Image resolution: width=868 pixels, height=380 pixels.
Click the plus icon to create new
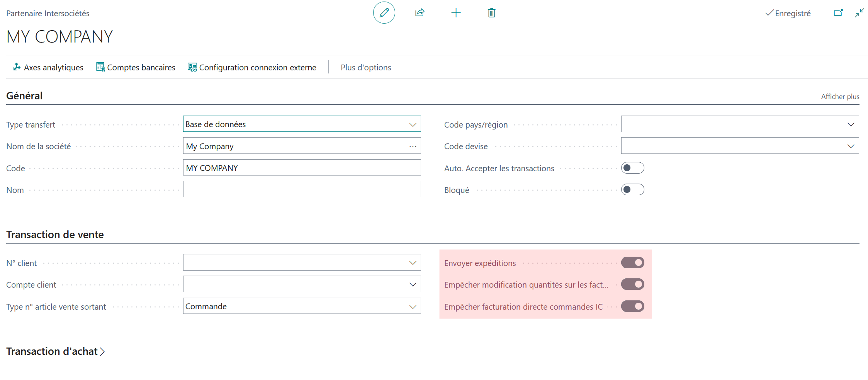tap(456, 13)
